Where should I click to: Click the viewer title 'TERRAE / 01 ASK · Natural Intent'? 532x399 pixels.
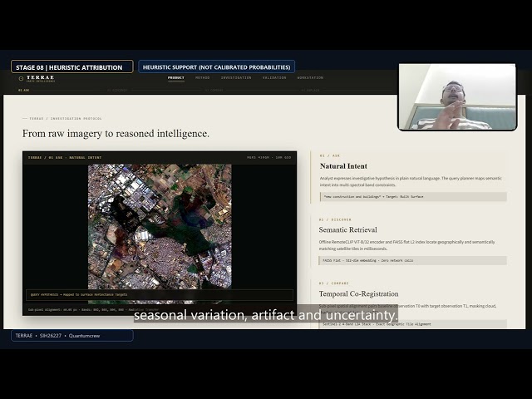coord(65,157)
